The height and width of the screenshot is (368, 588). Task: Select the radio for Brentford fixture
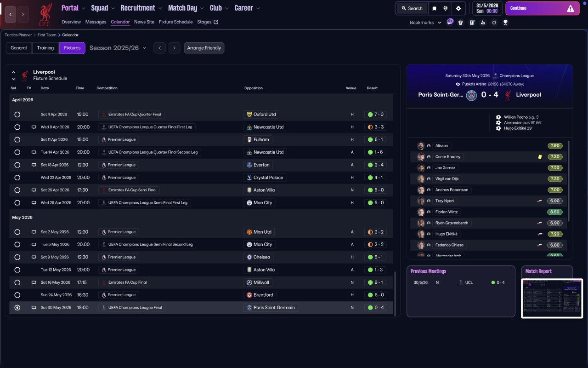tap(17, 295)
